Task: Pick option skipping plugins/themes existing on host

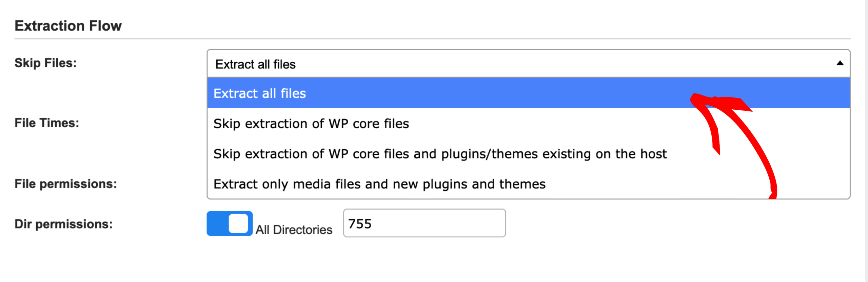Action: (x=440, y=154)
